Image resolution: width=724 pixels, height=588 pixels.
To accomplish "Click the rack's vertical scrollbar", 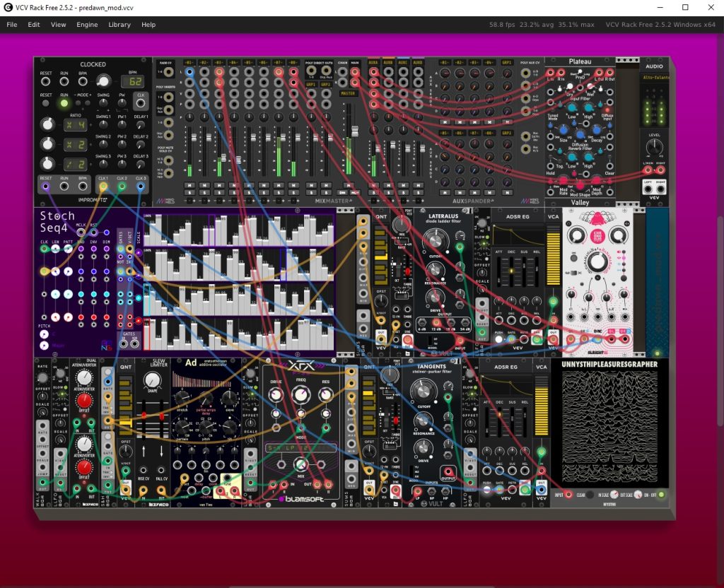I will click(x=720, y=321).
